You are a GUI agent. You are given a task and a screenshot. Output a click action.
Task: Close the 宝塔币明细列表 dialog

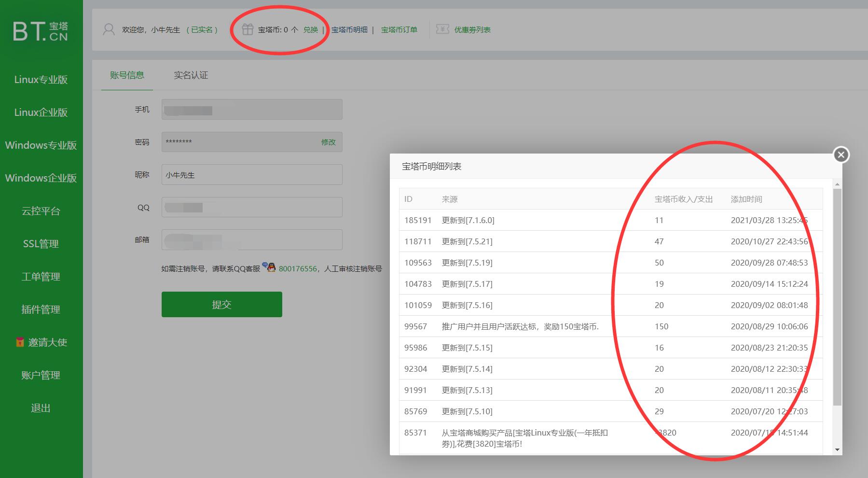pos(841,155)
